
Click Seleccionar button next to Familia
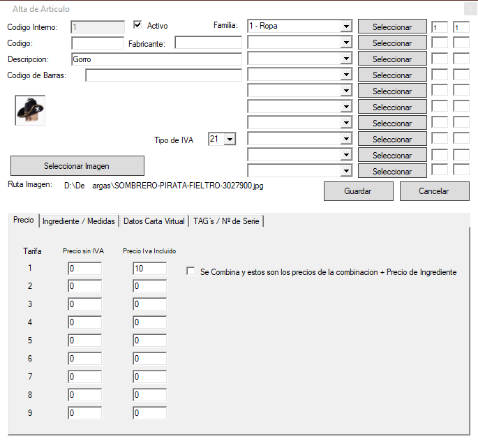[x=392, y=27]
